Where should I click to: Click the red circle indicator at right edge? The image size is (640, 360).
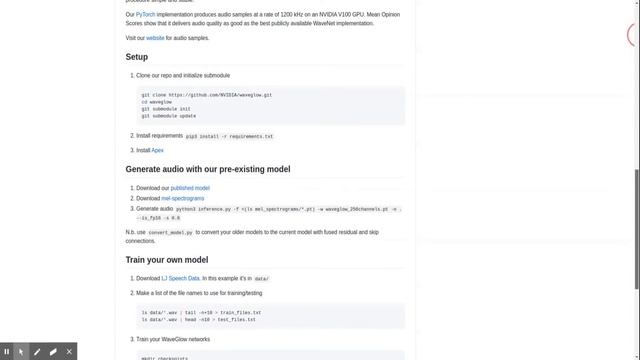pos(632,35)
